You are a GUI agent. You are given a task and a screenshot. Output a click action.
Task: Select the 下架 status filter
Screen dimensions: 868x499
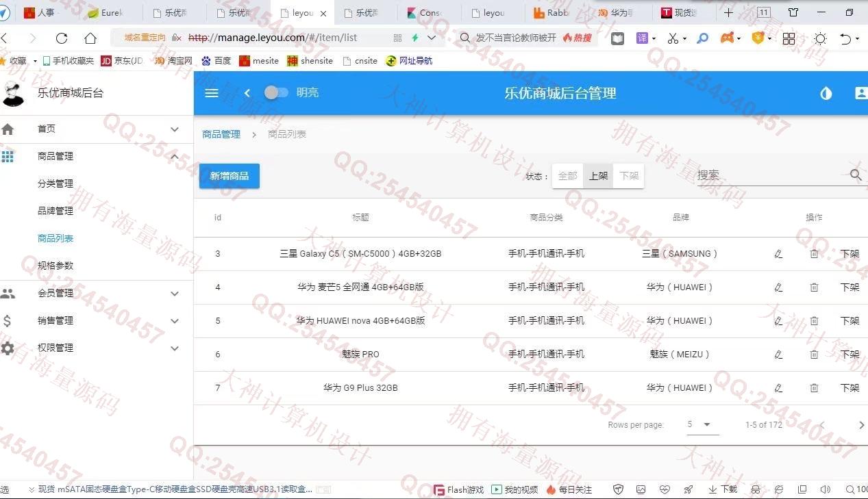pos(629,176)
